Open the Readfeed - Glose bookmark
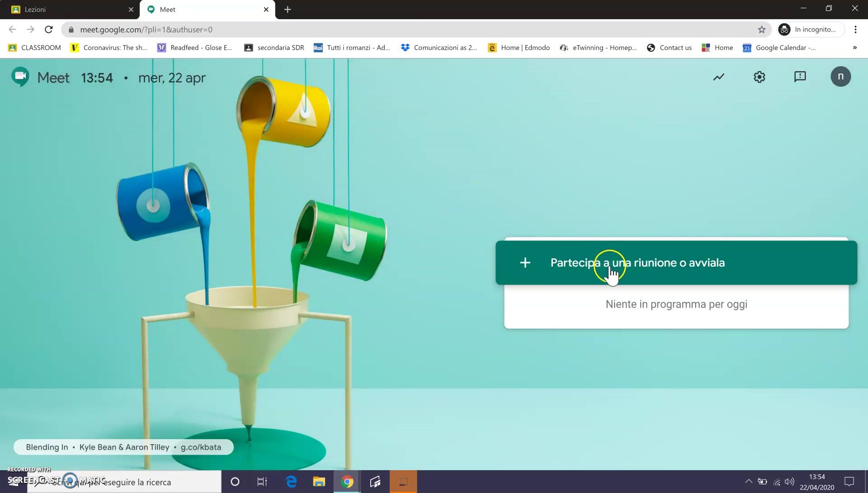This screenshot has height=493, width=868. pos(195,47)
